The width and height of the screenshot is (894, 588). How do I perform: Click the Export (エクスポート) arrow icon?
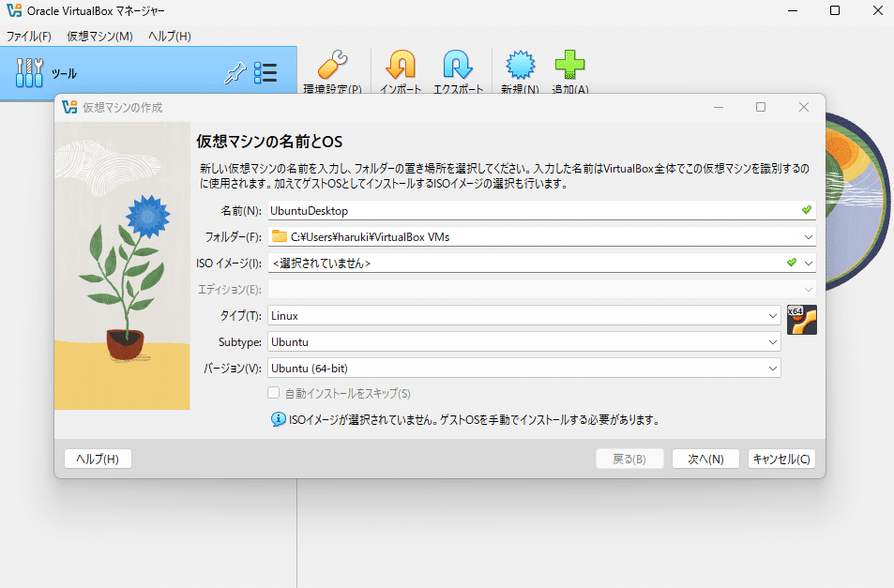tap(457, 65)
